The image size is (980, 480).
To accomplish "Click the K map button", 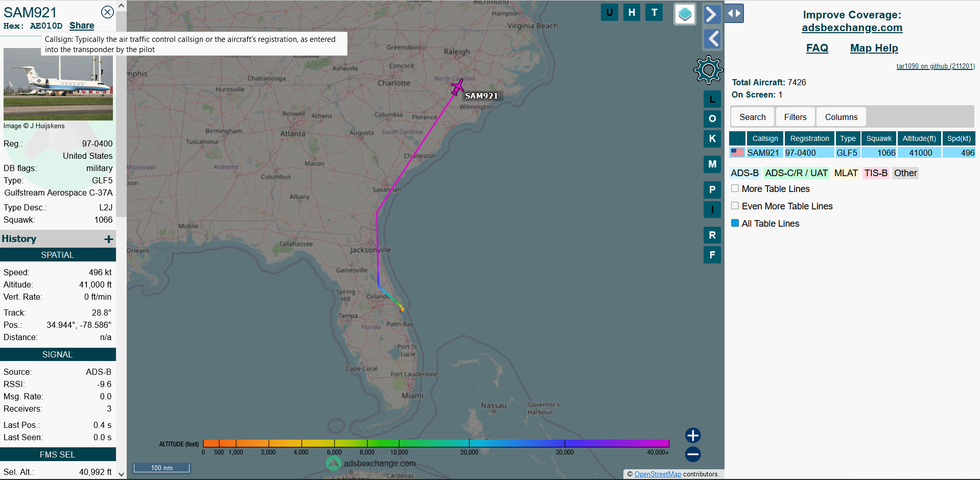I will [712, 138].
